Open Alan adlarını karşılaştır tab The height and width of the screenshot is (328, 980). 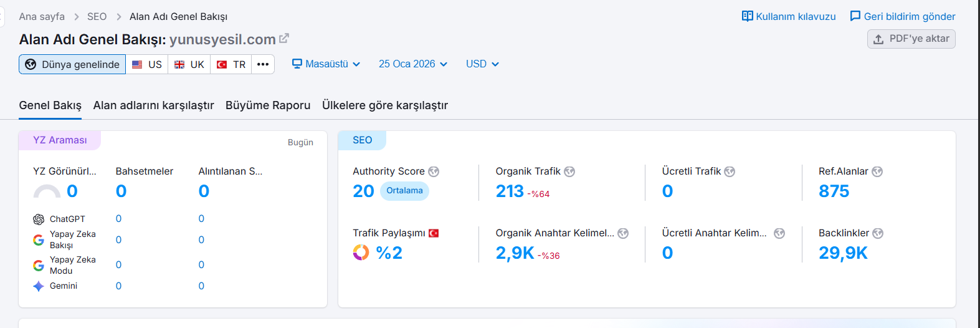153,105
